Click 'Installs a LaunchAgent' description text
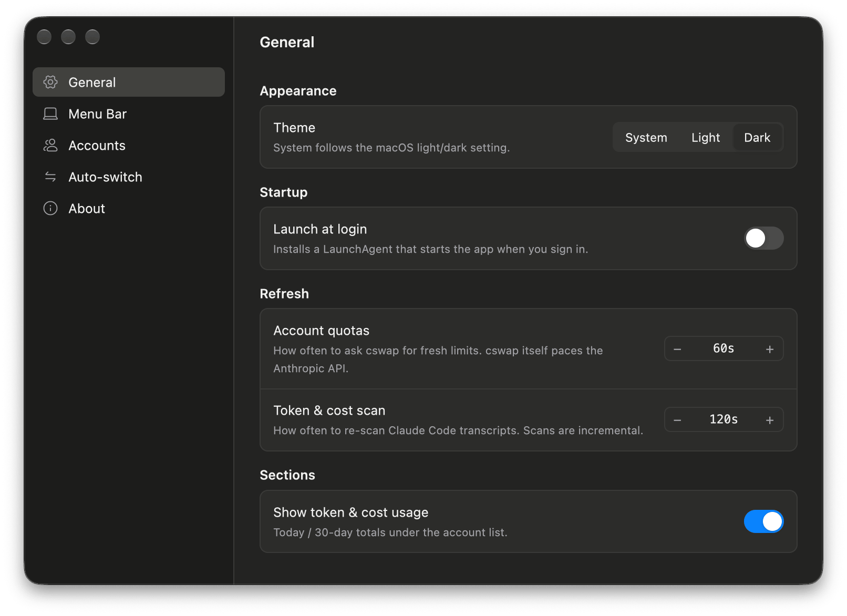This screenshot has width=847, height=616. click(430, 249)
